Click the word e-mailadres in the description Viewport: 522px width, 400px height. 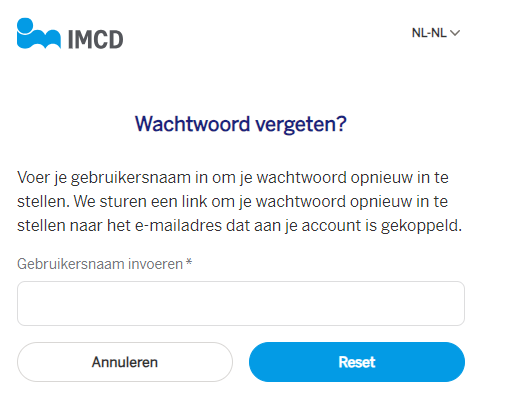tap(178, 226)
